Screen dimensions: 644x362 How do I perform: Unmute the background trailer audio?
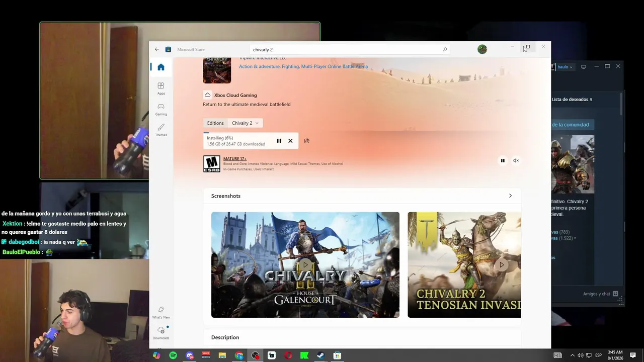click(x=516, y=160)
